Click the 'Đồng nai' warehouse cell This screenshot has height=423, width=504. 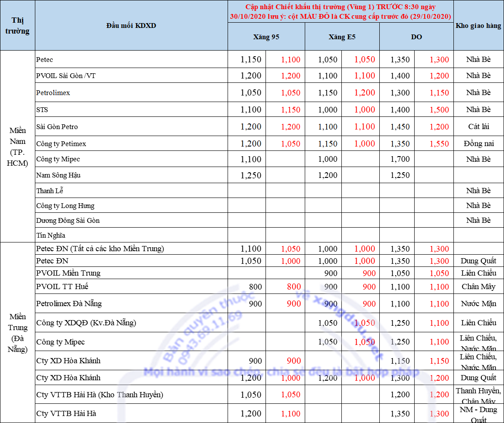pyautogui.click(x=478, y=143)
